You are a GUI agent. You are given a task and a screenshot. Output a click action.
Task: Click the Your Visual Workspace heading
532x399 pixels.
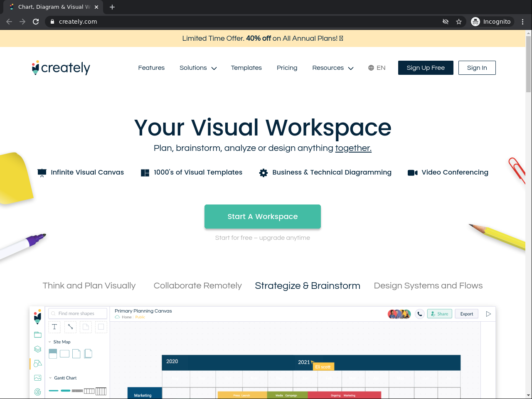pyautogui.click(x=263, y=128)
